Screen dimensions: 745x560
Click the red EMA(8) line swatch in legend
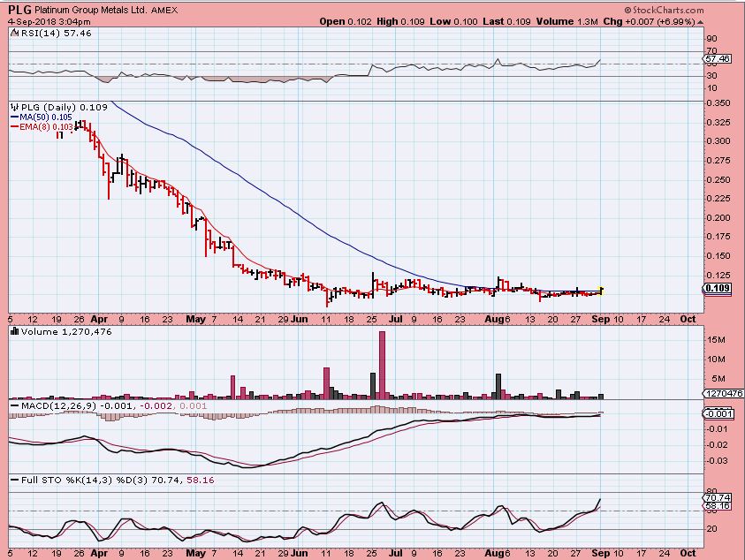[14, 127]
